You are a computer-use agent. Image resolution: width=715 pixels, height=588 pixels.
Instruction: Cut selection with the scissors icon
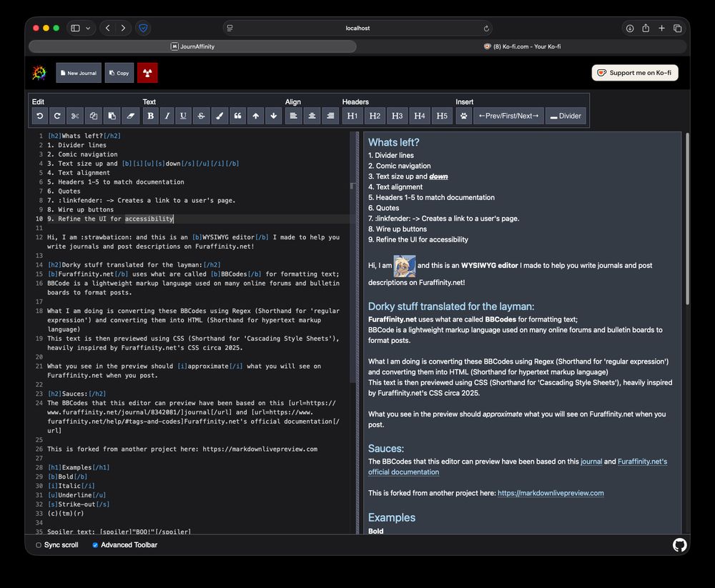75,116
